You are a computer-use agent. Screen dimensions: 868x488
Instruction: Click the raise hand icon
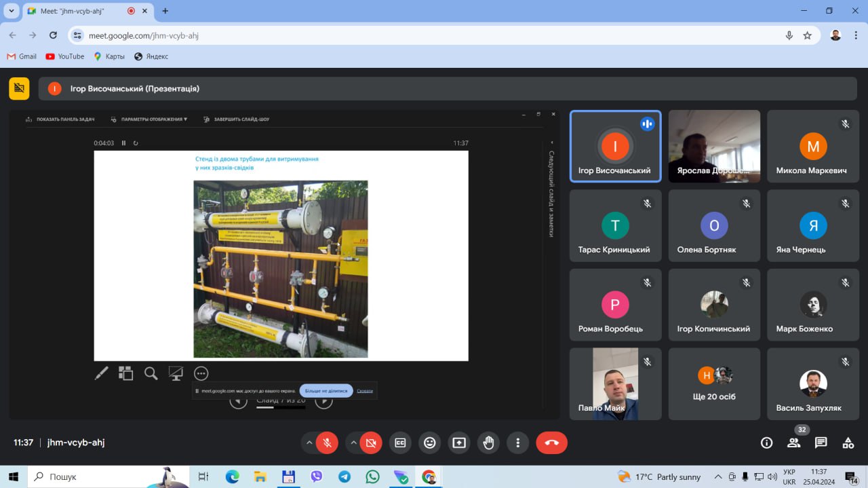(488, 443)
